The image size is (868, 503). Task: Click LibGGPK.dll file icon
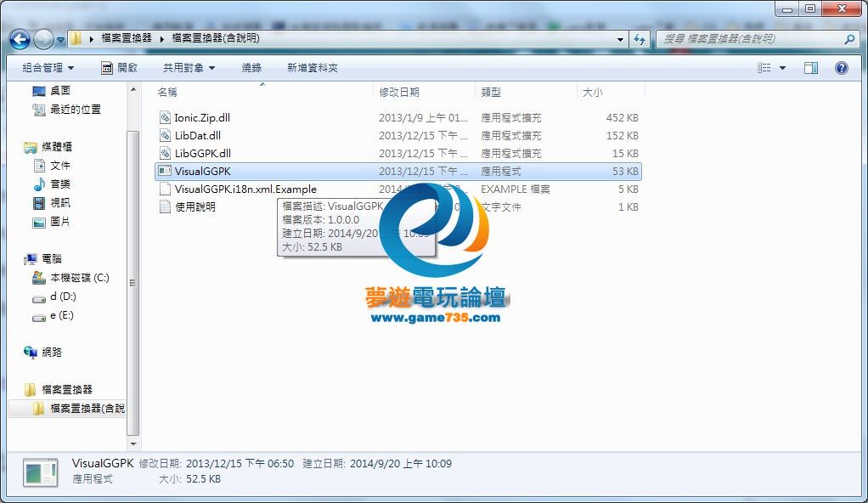click(x=165, y=153)
